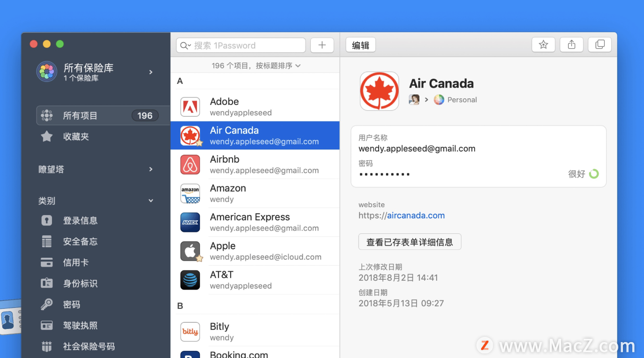Viewport: 644px width, 358px height.
Task: Click the 编辑 button
Action: click(x=360, y=45)
